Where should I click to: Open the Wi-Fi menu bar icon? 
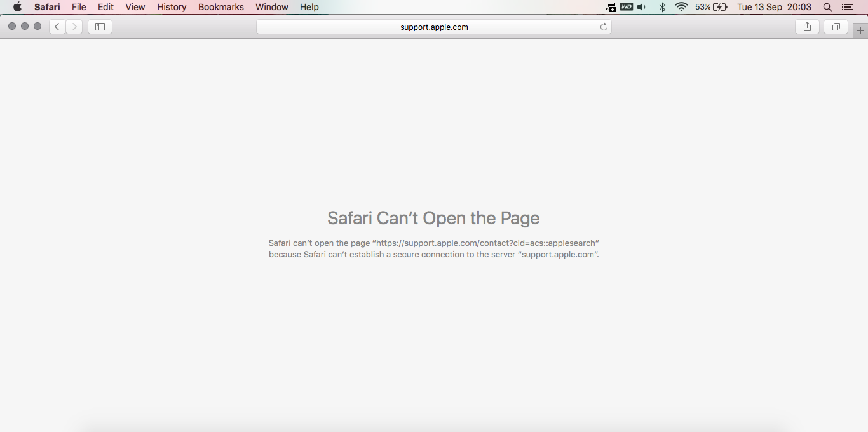[682, 7]
